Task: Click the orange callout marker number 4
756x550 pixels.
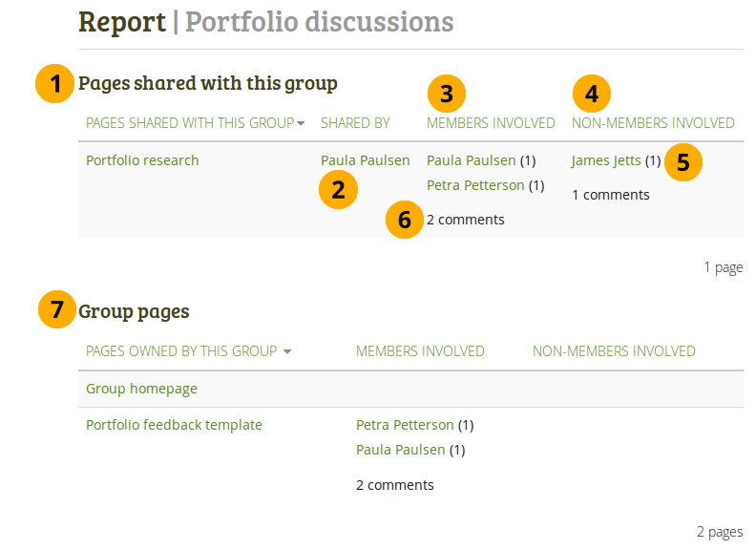Action: [x=592, y=94]
